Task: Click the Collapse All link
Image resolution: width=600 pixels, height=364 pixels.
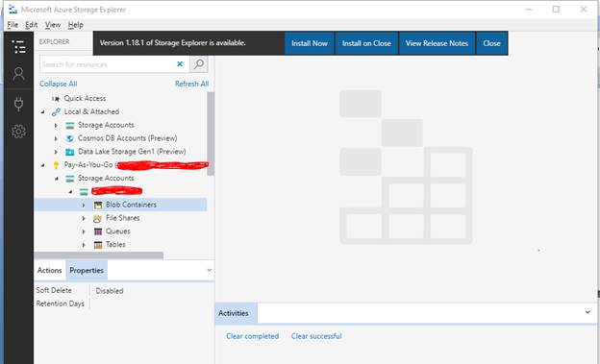Action: point(58,84)
